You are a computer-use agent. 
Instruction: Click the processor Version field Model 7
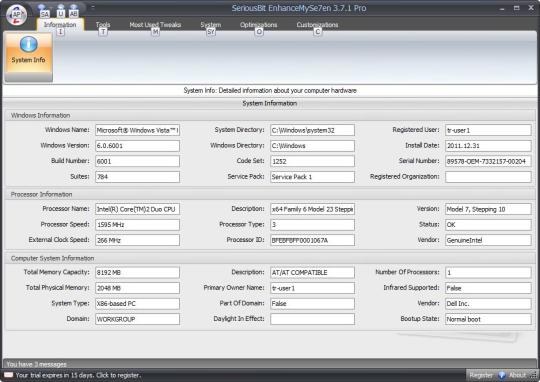tap(488, 209)
